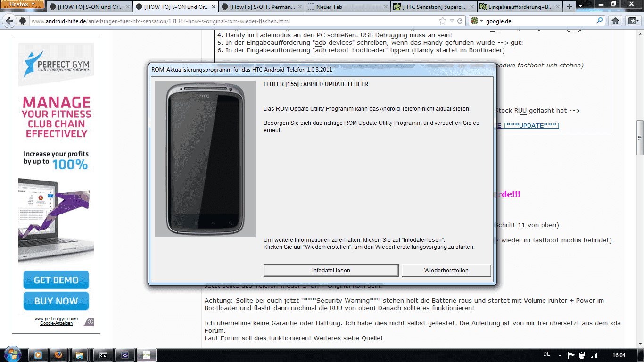The image size is (644, 362).
Task: Click the site identity icon in address bar
Action: tap(23, 21)
